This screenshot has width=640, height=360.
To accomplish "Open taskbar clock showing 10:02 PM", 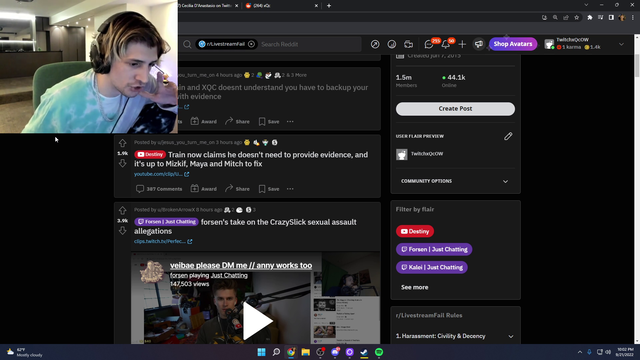I will point(624,352).
